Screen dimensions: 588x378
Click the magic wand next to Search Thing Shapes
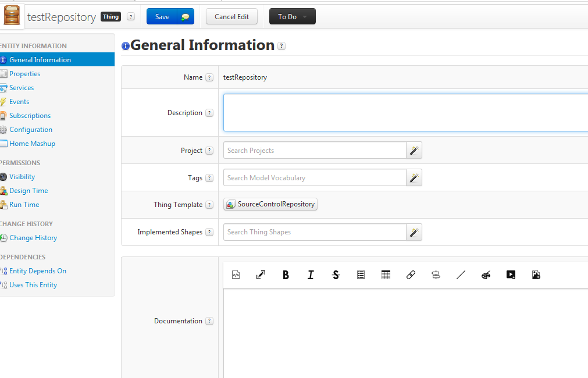point(414,232)
